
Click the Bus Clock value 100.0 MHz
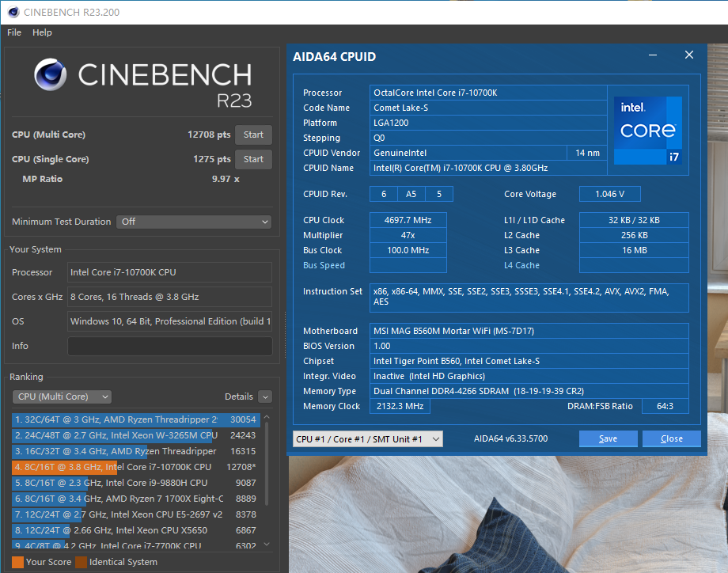[x=408, y=250]
